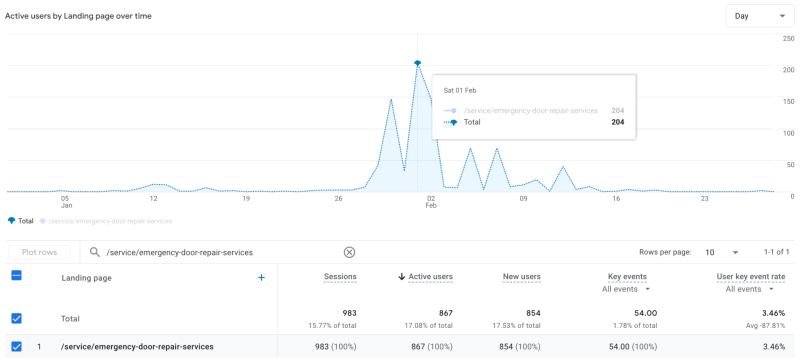Add a dimension with the plus icon

261,277
